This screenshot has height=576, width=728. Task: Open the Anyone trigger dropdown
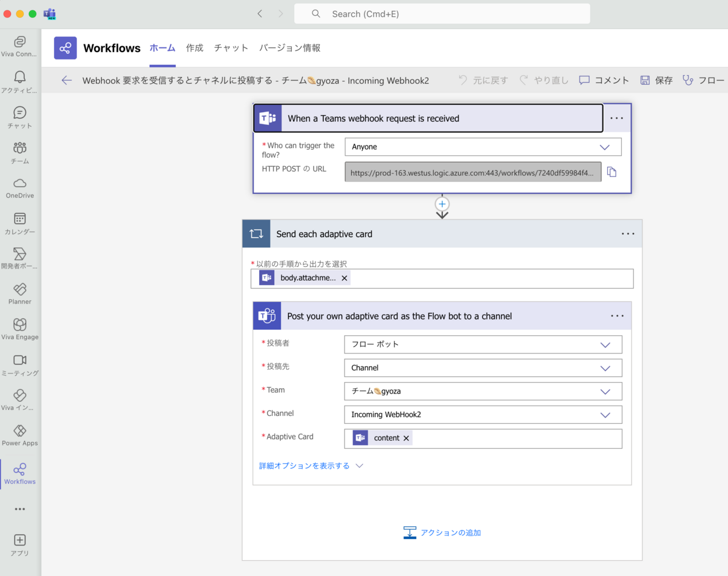604,147
